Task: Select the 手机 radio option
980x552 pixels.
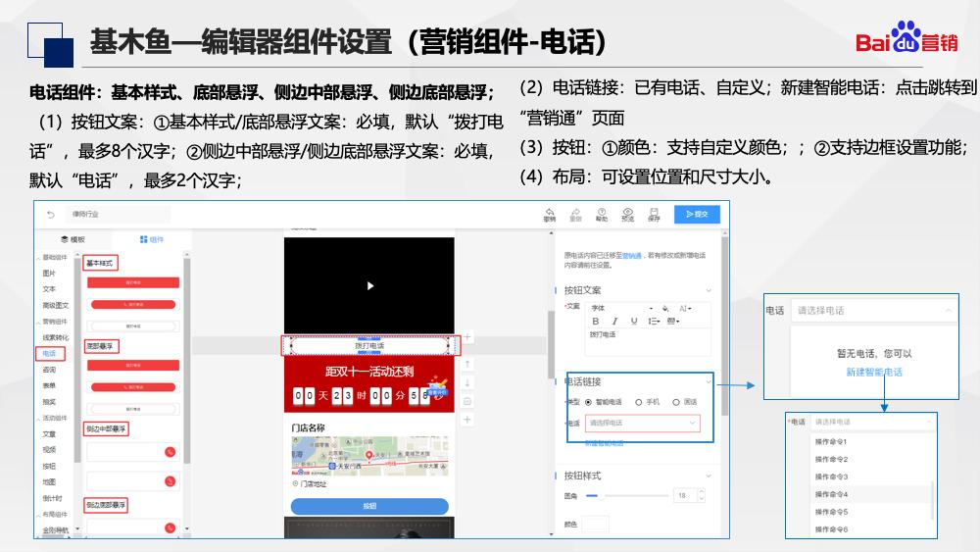Action: point(639,402)
